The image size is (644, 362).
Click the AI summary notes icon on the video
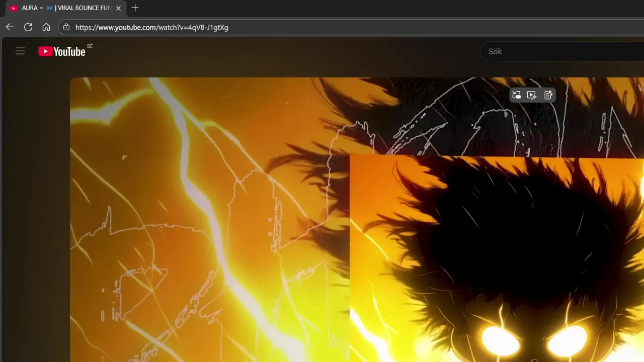point(548,95)
